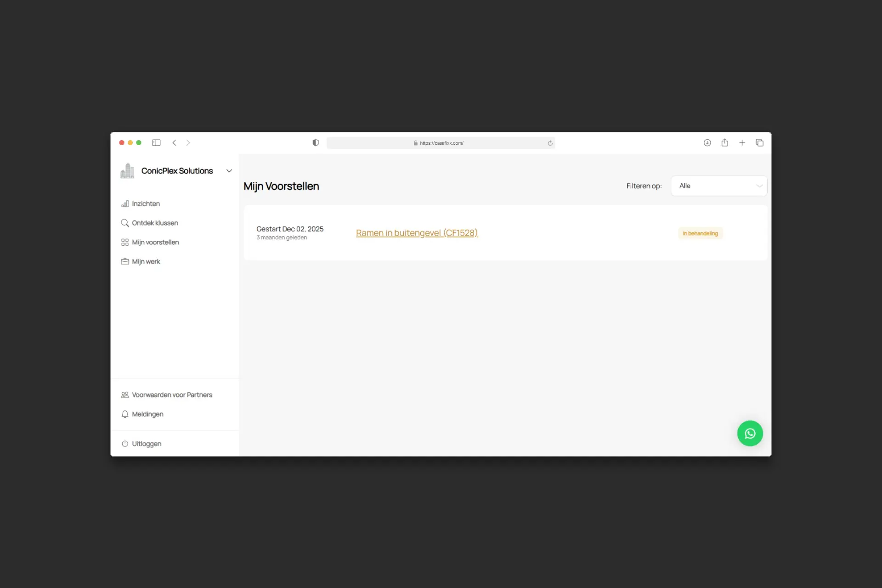Open the 'Alle' filter dropdown
The width and height of the screenshot is (882, 588).
click(x=718, y=186)
